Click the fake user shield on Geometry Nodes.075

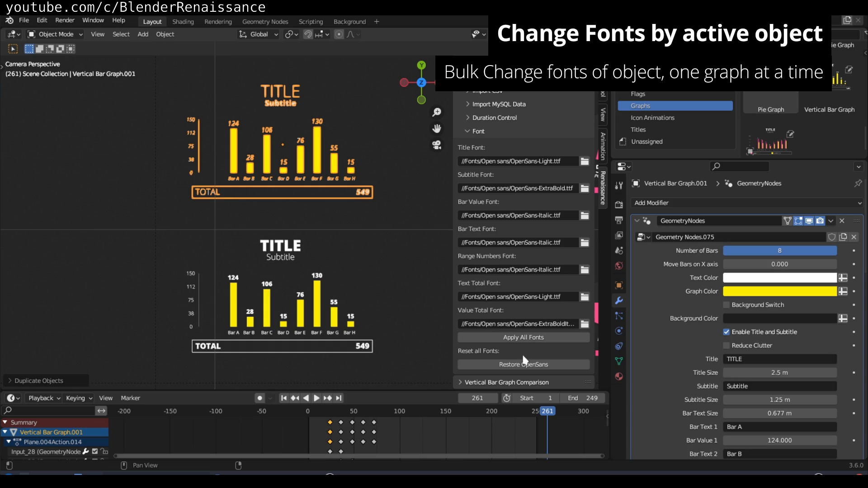(x=832, y=237)
